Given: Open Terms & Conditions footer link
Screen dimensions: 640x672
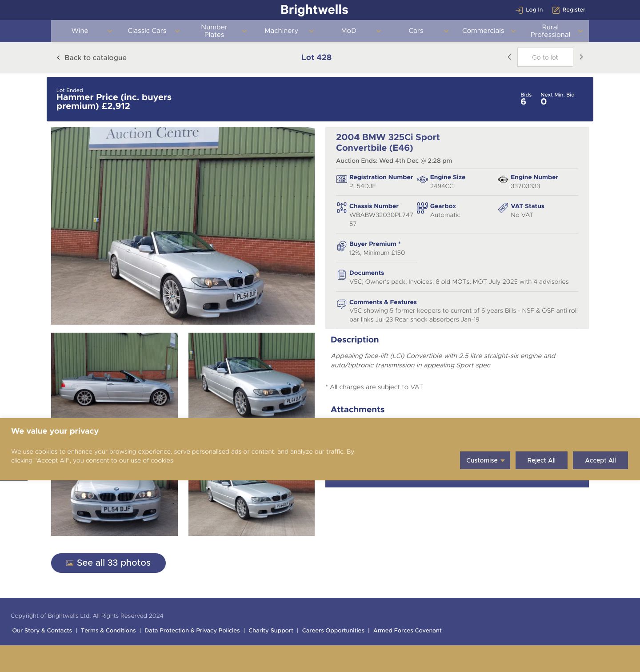Looking at the screenshot, I should point(108,631).
